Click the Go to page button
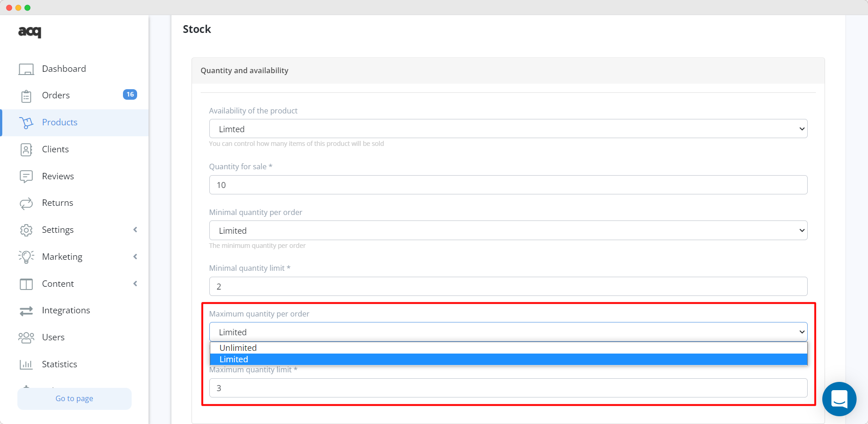The height and width of the screenshot is (424, 868). pyautogui.click(x=75, y=399)
